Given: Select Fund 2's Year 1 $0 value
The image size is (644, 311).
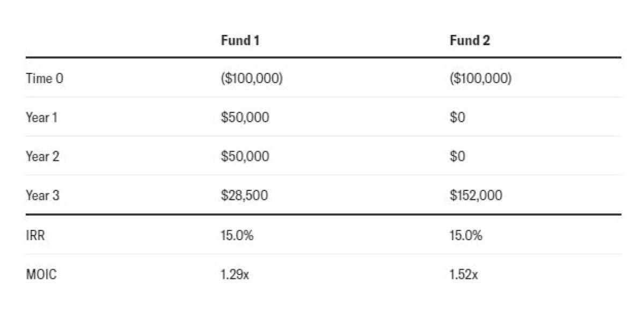Looking at the screenshot, I should [x=457, y=117].
